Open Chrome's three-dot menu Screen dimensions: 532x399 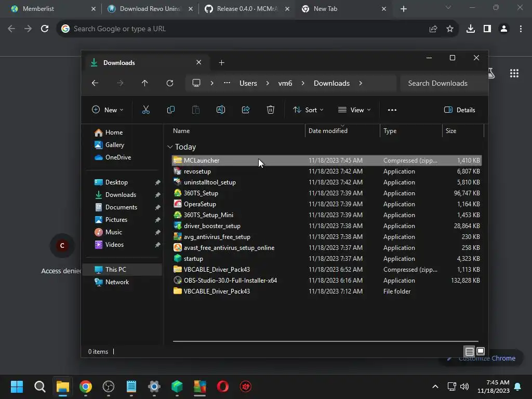(521, 29)
